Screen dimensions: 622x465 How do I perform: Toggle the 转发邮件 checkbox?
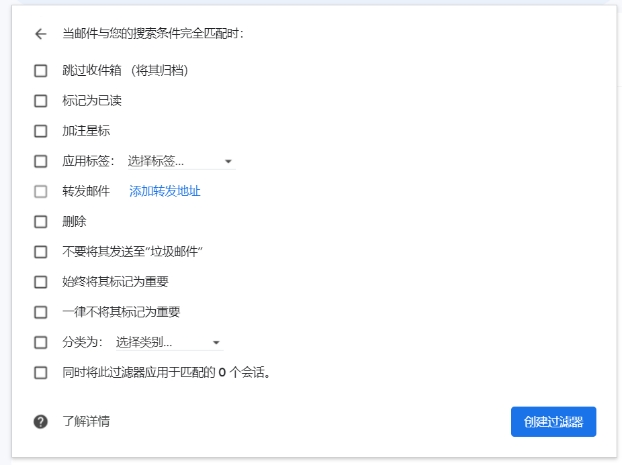click(x=40, y=192)
